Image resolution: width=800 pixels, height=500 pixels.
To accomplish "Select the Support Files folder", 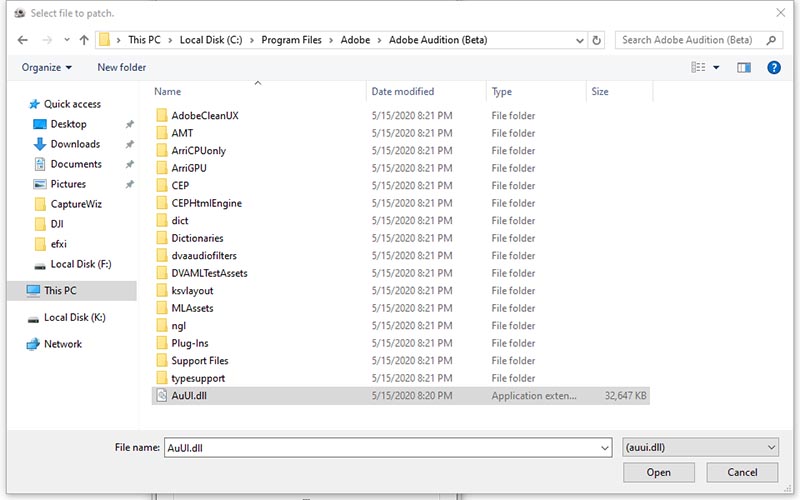I will point(199,361).
